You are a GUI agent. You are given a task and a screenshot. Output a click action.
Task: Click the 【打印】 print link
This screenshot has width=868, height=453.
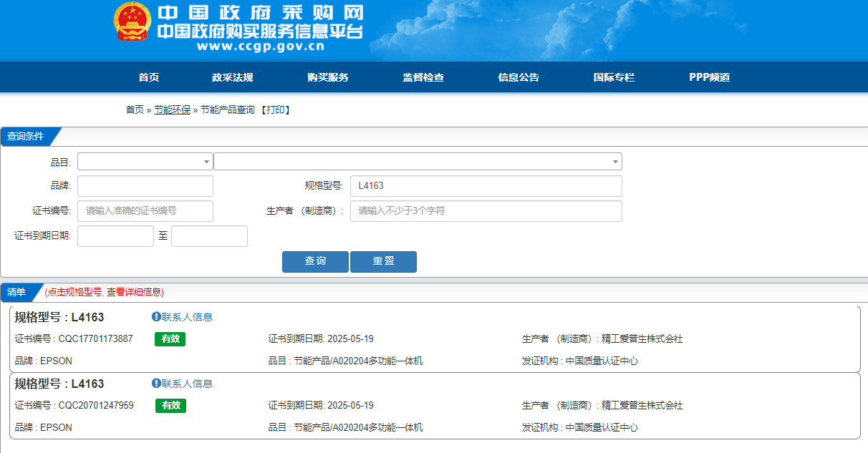pos(275,109)
